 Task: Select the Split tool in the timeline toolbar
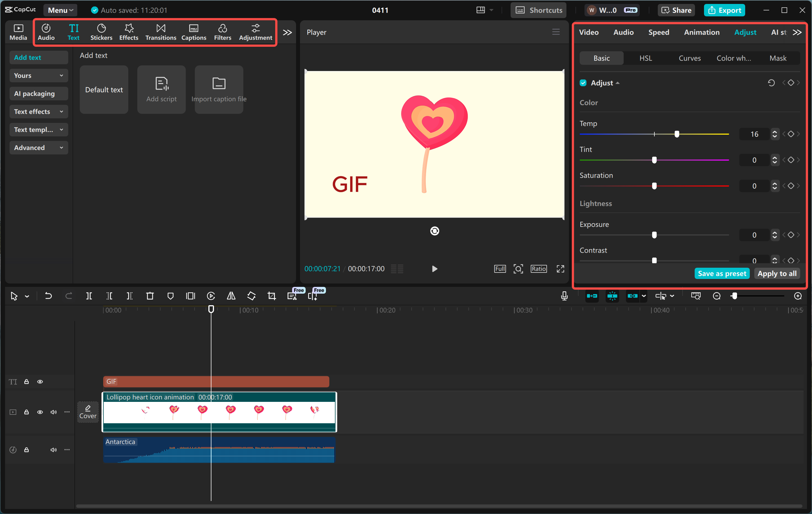pos(89,296)
